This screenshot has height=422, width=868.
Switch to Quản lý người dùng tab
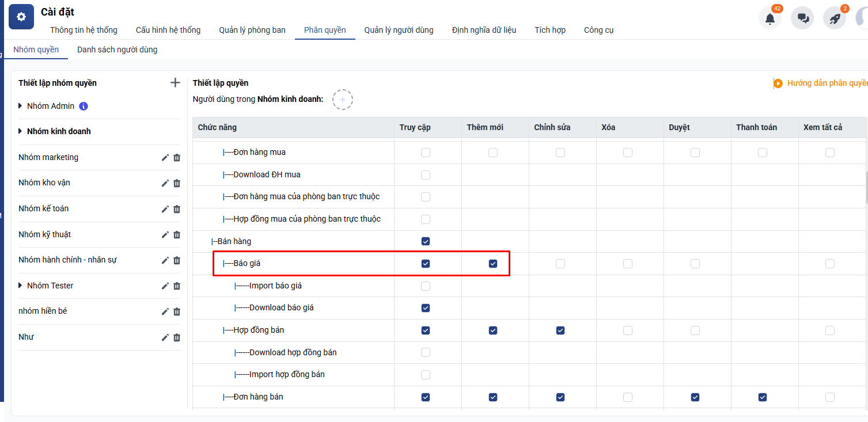coord(399,30)
